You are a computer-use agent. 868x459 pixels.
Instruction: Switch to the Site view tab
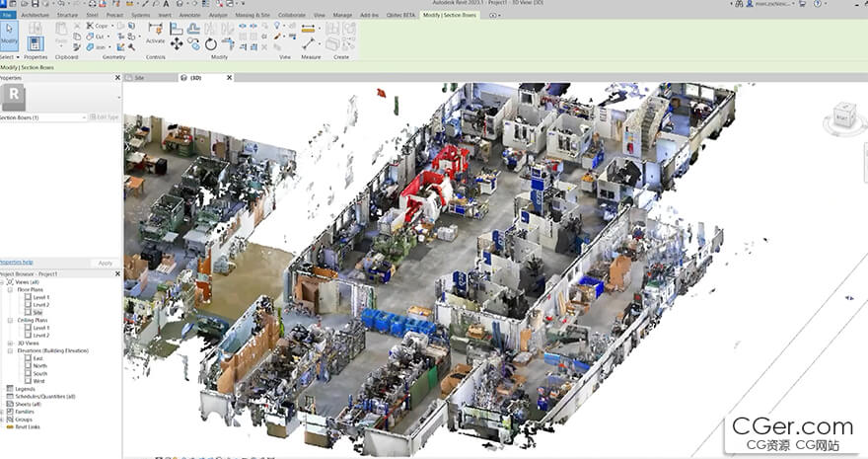point(139,77)
